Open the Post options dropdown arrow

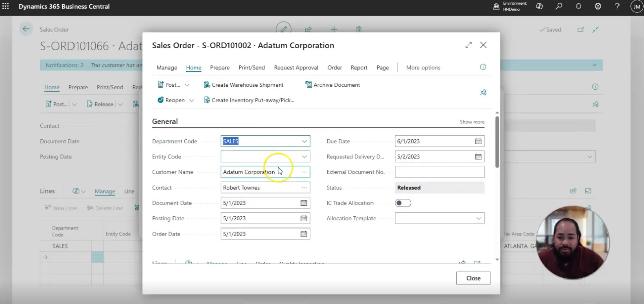point(187,85)
